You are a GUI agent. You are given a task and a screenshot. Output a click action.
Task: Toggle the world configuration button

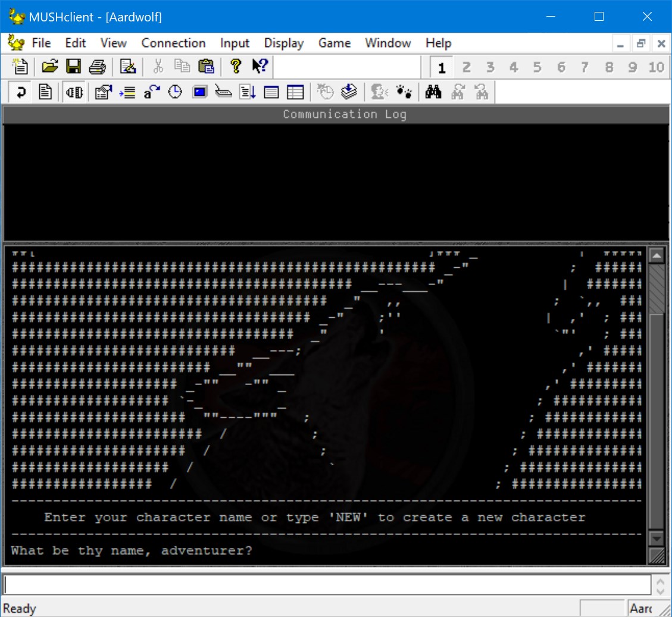click(x=102, y=92)
